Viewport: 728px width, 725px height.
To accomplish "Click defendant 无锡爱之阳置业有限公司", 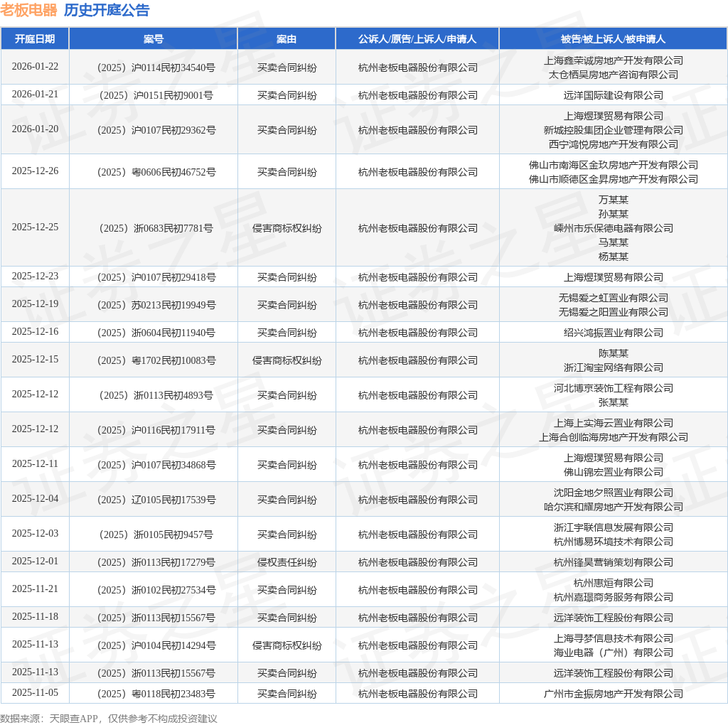I will [x=614, y=312].
